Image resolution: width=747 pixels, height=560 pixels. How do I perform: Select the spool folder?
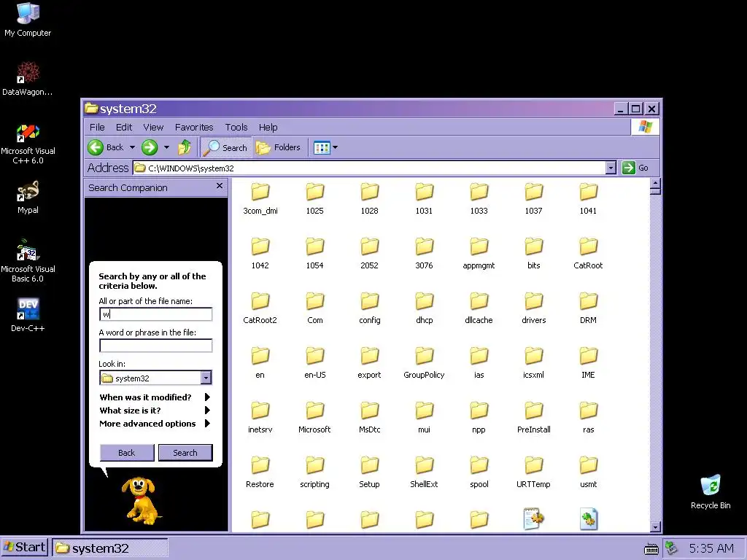coord(479,471)
